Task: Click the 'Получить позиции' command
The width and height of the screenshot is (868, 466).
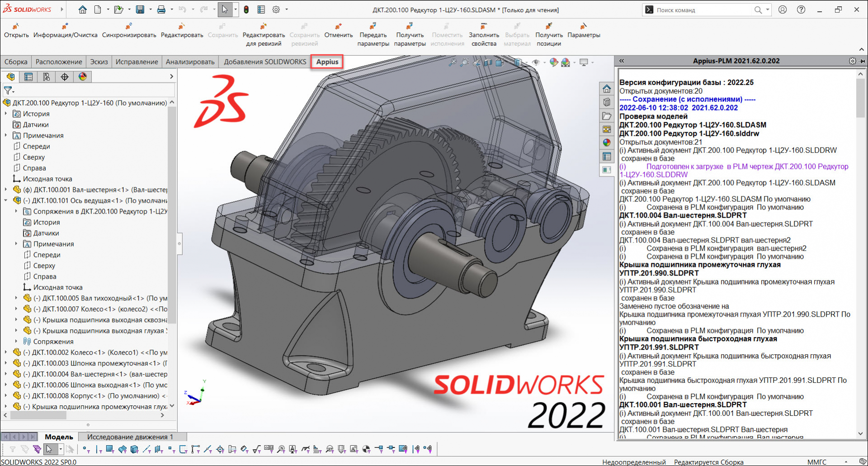Action: 549,35
